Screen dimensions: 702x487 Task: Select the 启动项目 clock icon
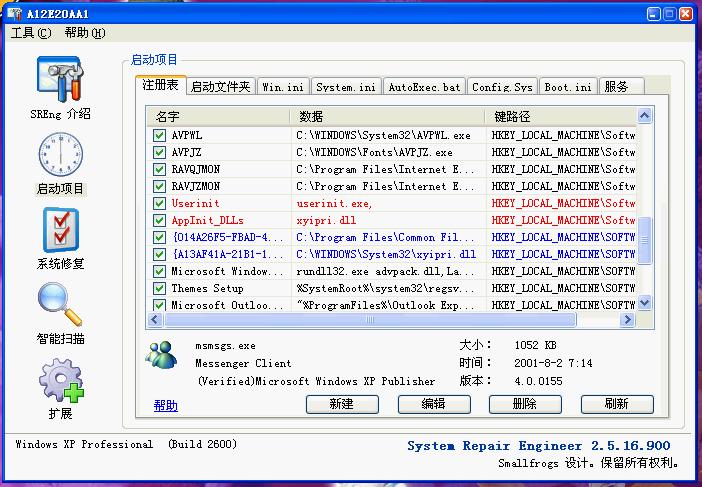[59, 155]
